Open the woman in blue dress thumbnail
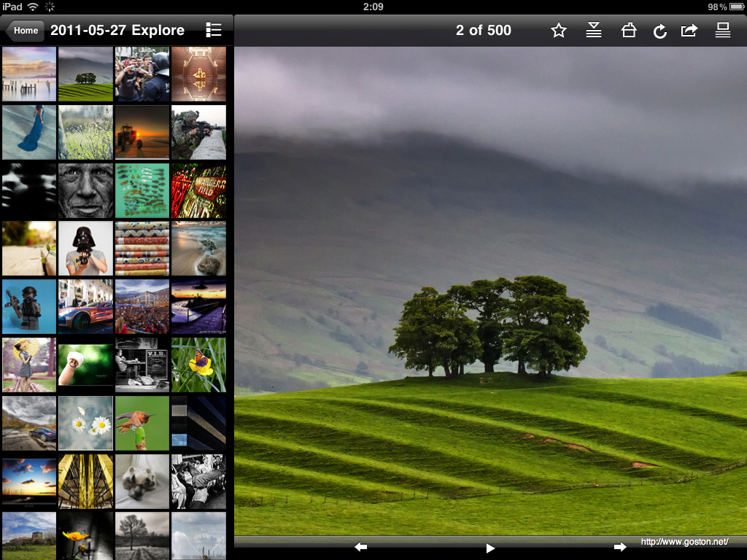747x560 pixels. (29, 133)
